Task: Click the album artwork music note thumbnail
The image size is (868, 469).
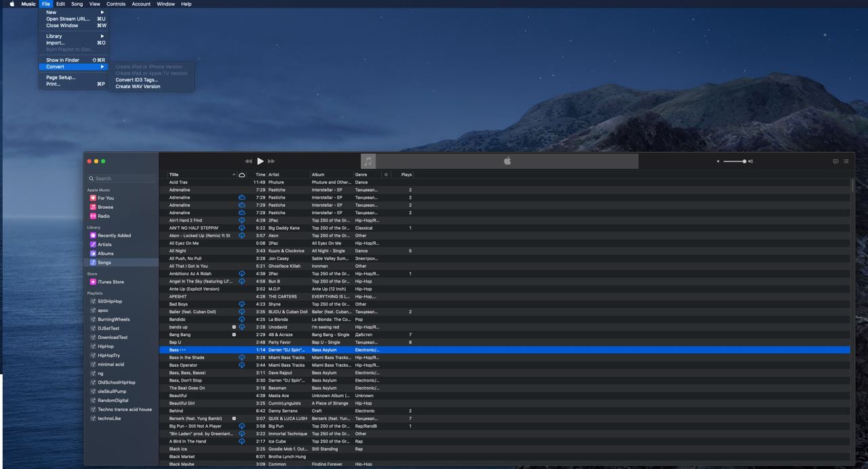Action: [x=368, y=161]
